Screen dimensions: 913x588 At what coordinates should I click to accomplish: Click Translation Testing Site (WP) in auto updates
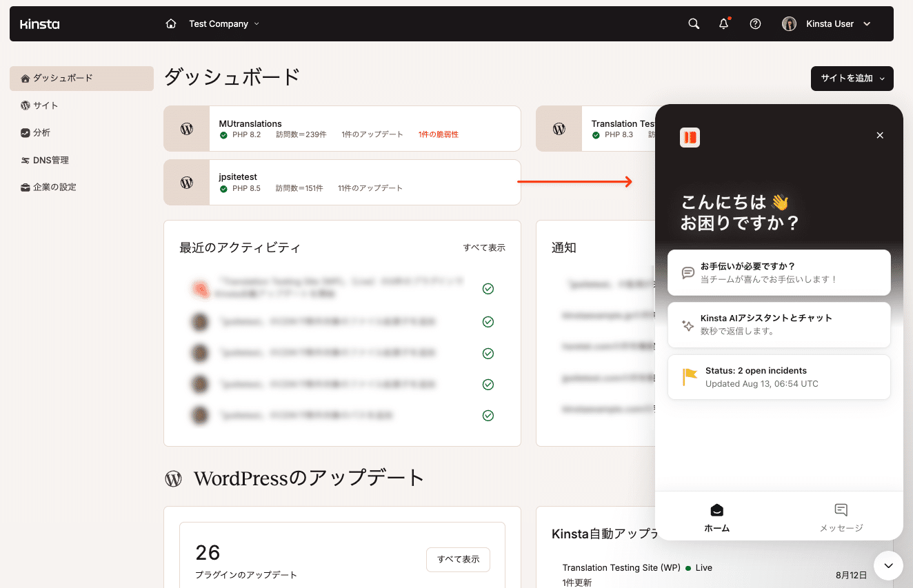(x=621, y=568)
